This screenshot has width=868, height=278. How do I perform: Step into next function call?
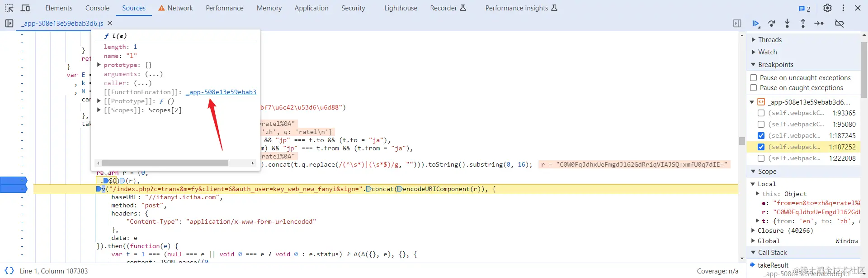(787, 24)
